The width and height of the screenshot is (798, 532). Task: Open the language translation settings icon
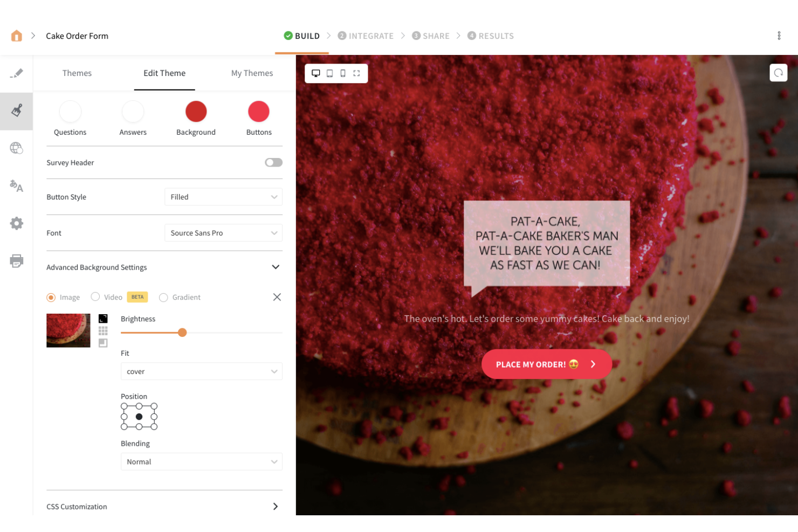(16, 186)
